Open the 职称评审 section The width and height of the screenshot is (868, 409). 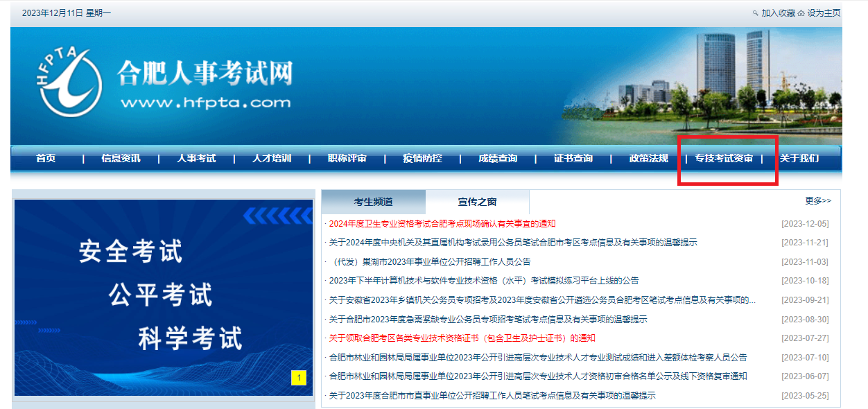click(x=348, y=157)
